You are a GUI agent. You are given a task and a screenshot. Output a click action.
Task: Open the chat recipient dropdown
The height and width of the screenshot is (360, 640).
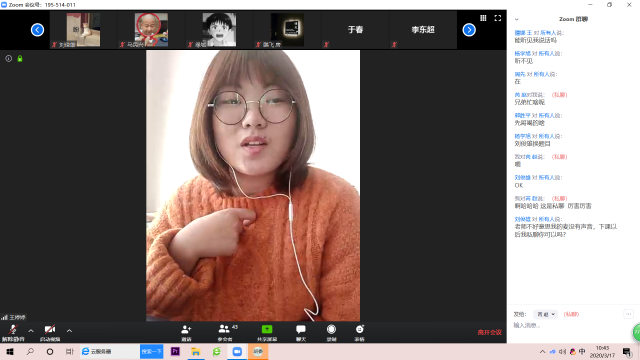[x=545, y=314]
